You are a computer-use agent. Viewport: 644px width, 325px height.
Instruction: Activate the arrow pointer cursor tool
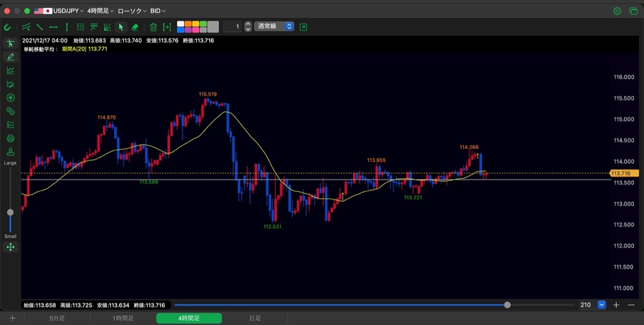[121, 27]
